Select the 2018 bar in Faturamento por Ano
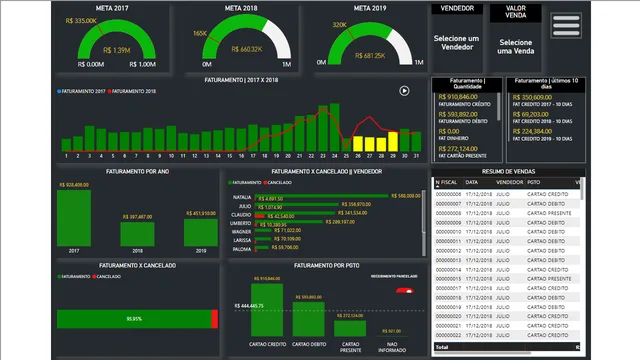640x360 pixels. pyautogui.click(x=137, y=234)
